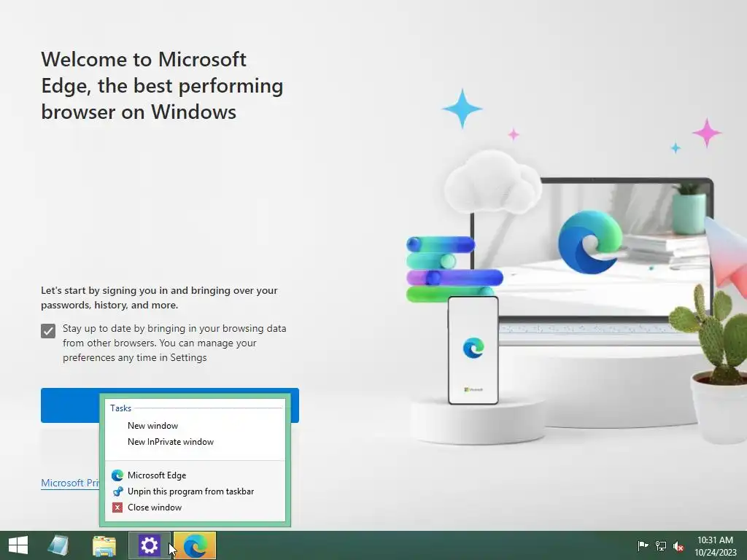747x560 pixels.
Task: Open the Windows Start button
Action: pyautogui.click(x=18, y=545)
